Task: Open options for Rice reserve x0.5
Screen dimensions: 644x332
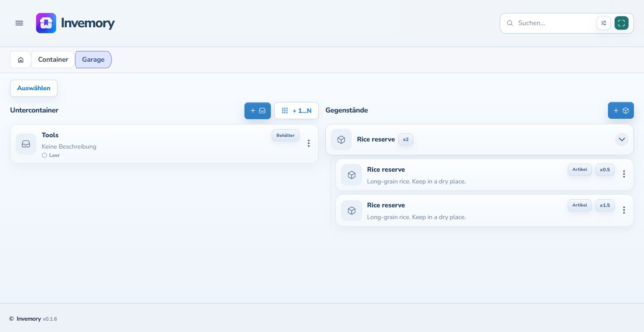Action: click(624, 174)
